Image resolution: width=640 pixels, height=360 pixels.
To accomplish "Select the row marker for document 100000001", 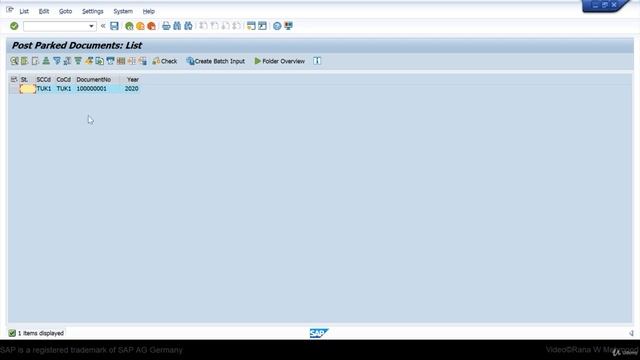I will (14, 89).
